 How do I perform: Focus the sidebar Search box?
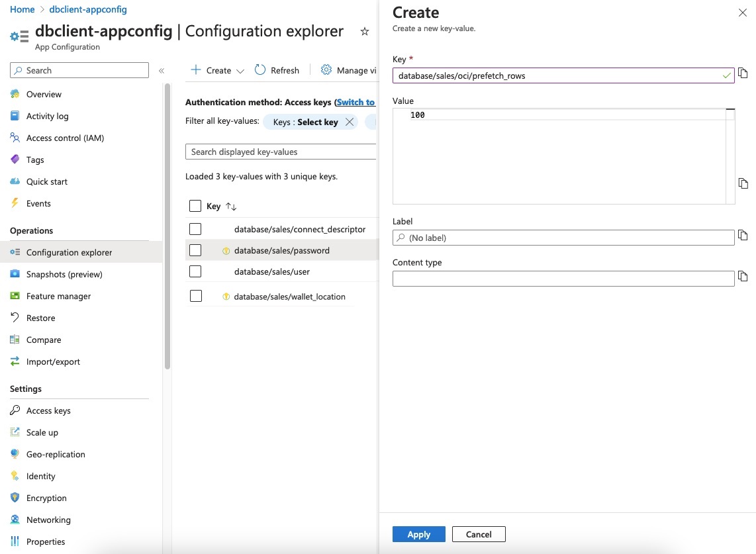tap(79, 70)
